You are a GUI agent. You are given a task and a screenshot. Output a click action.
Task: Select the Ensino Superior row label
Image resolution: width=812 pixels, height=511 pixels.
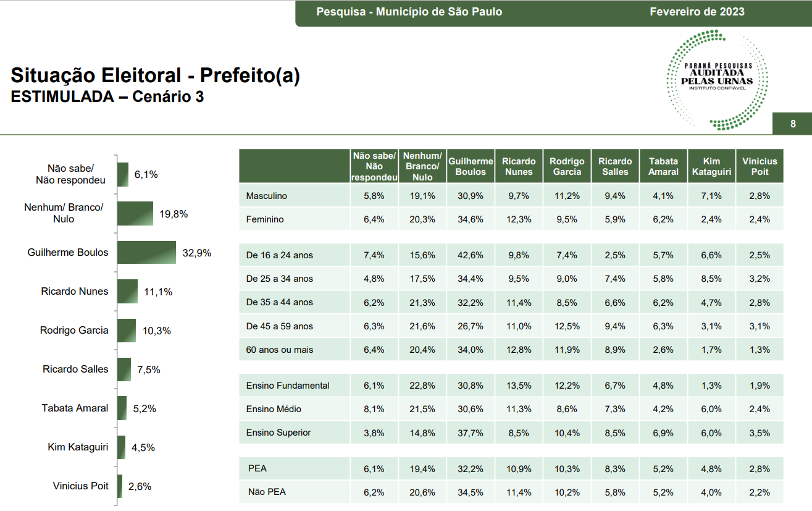pyautogui.click(x=278, y=433)
